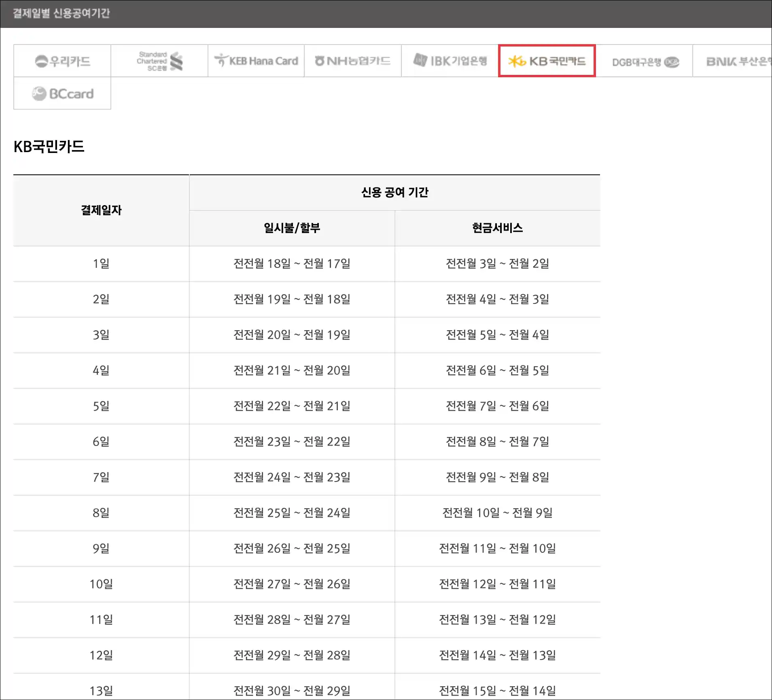Image resolution: width=772 pixels, height=700 pixels.
Task: Click the 현금서비스 column header
Action: tap(498, 228)
